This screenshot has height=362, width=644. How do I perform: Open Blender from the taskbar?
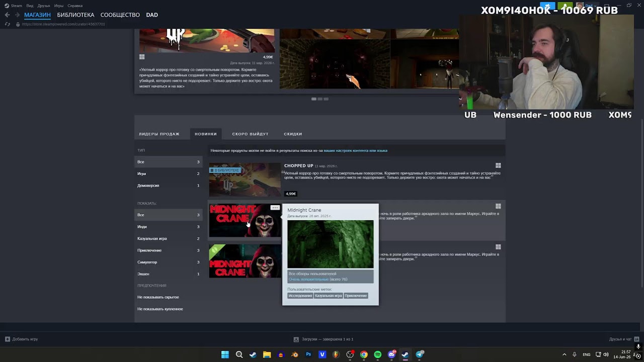(x=295, y=354)
